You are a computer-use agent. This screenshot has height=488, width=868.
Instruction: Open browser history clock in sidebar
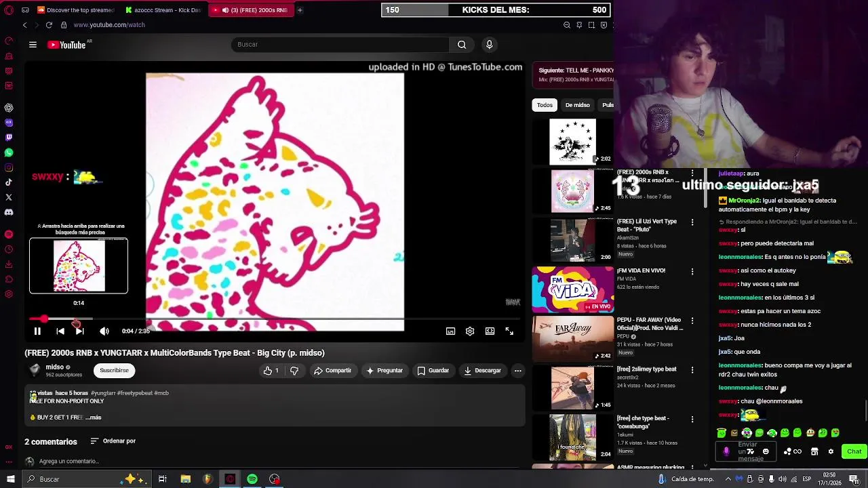[9, 249]
